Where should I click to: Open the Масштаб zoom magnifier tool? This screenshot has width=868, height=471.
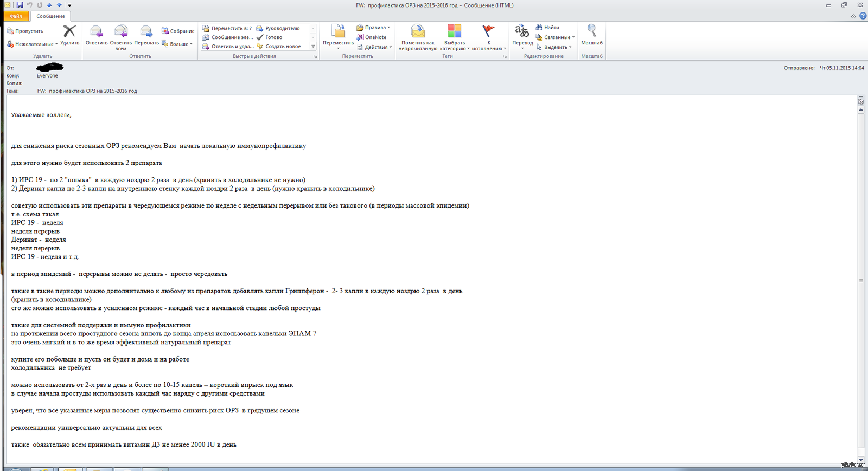591,32
